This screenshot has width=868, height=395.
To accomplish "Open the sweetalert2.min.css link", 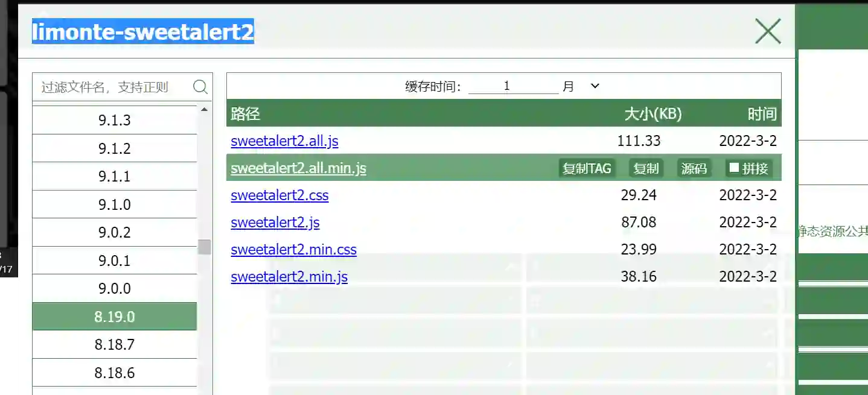I will coord(293,250).
